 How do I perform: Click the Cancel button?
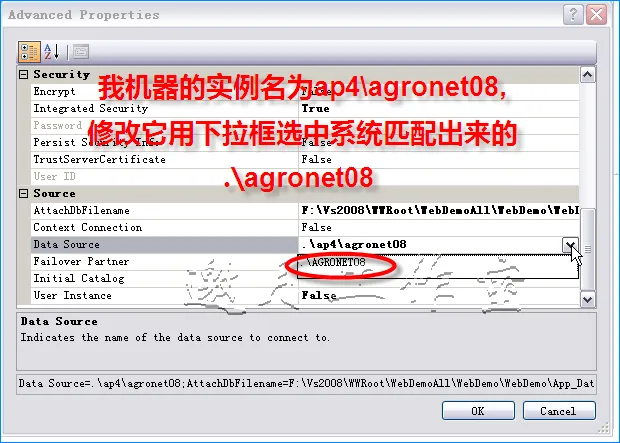coord(559,411)
